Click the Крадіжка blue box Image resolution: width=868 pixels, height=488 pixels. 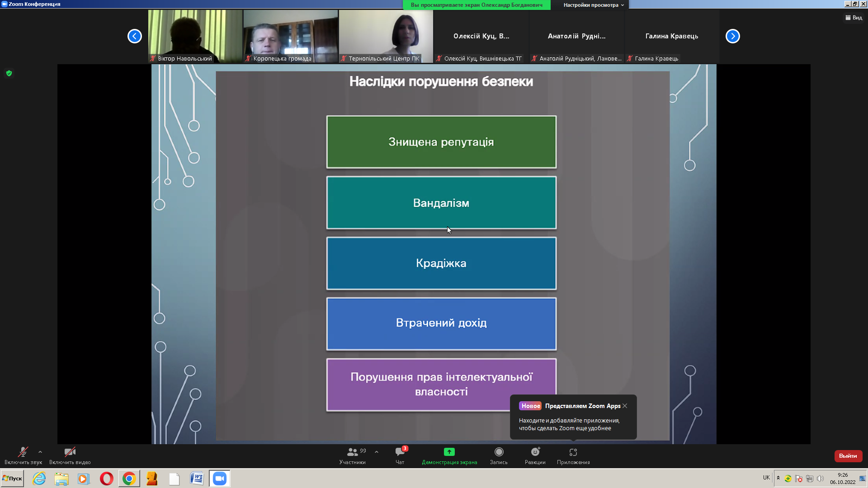pos(441,263)
